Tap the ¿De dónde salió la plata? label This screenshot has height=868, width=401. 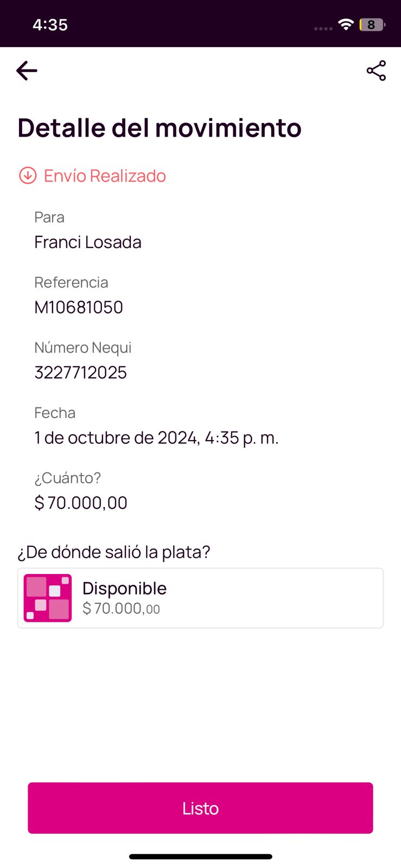pos(114,552)
